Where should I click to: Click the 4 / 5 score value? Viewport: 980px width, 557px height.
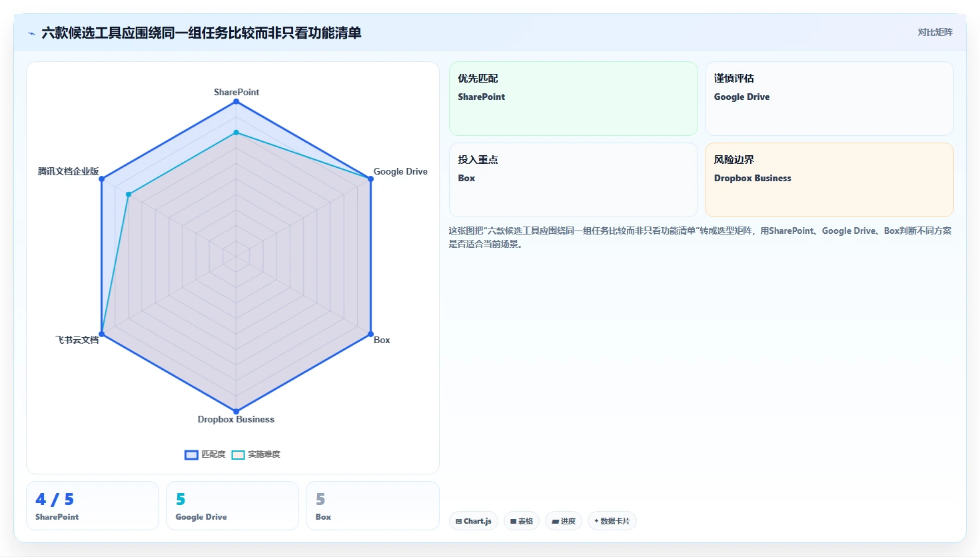tap(55, 499)
